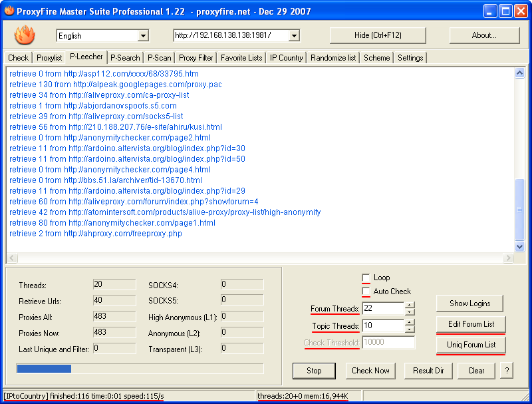Image resolution: width=532 pixels, height=404 pixels.
Task: Click the Forum Threads input field
Action: [383, 309]
